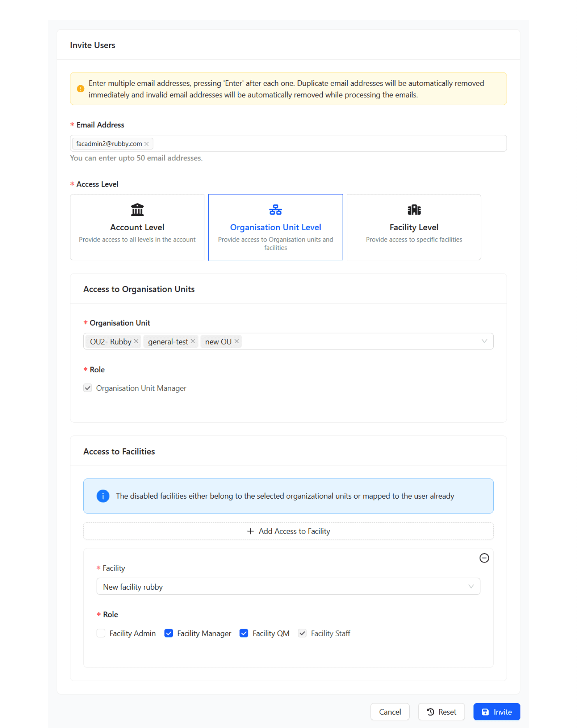Image resolution: width=577 pixels, height=728 pixels.
Task: Remove the general-test organisation unit tag
Action: (193, 341)
